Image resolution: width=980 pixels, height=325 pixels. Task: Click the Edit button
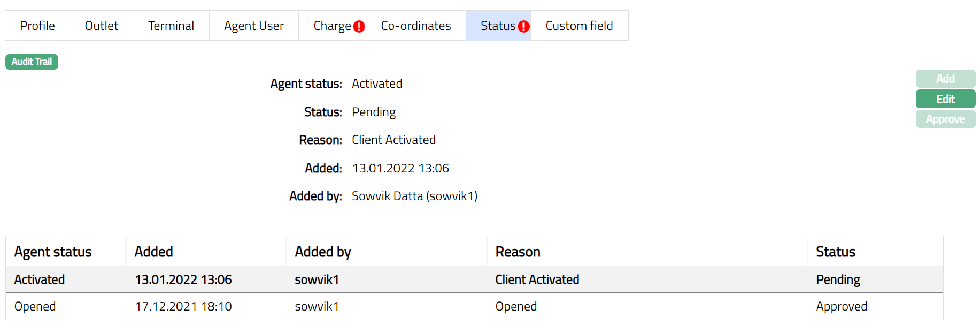(945, 99)
